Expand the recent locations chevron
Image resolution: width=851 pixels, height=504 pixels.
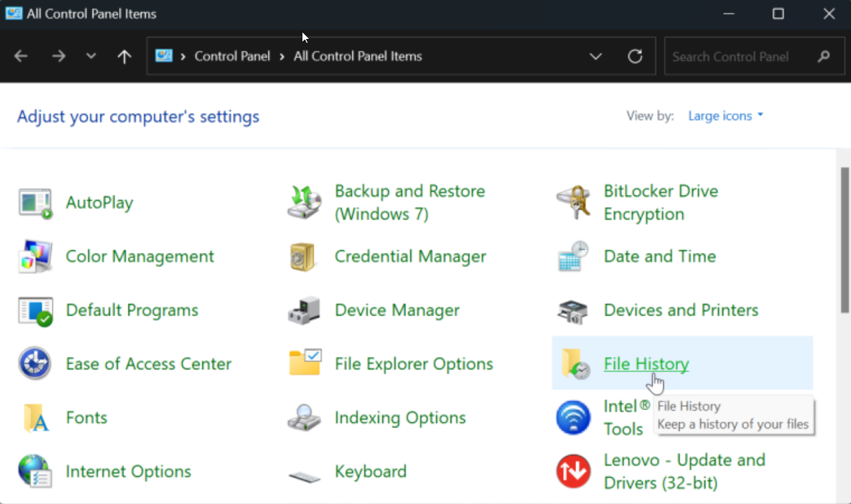click(x=90, y=56)
